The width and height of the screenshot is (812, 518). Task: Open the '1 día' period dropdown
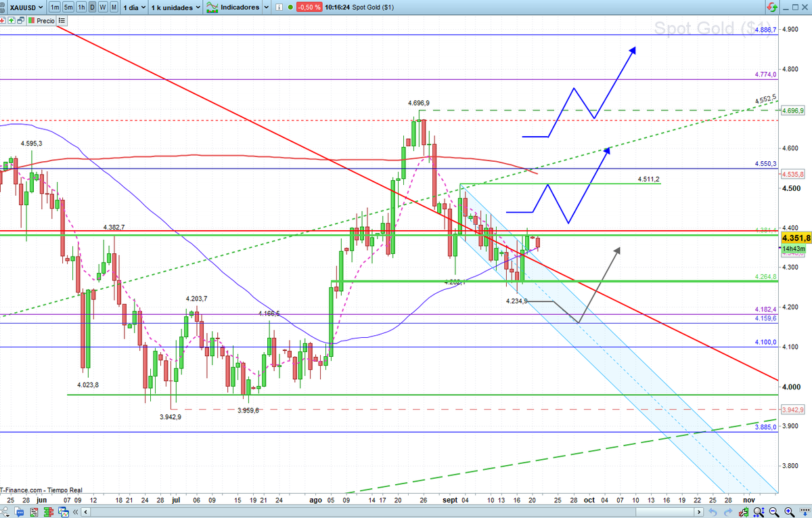tap(134, 7)
